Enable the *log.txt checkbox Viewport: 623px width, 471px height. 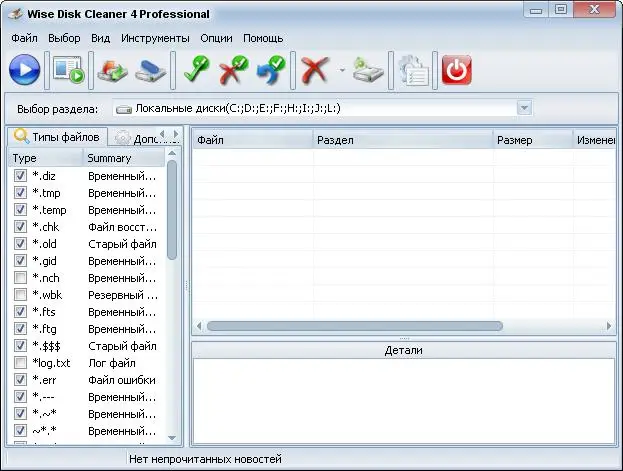point(20,362)
